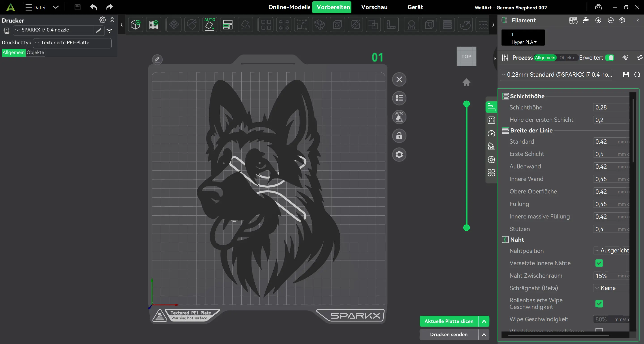Auto-orient plate using side AUTO icon
This screenshot has height=344, width=644.
(399, 117)
